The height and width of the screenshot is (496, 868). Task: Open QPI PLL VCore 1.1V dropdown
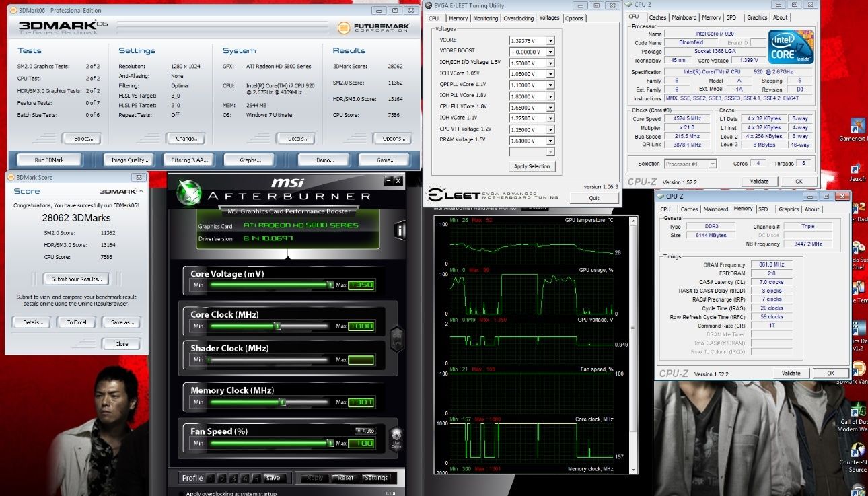tap(550, 85)
